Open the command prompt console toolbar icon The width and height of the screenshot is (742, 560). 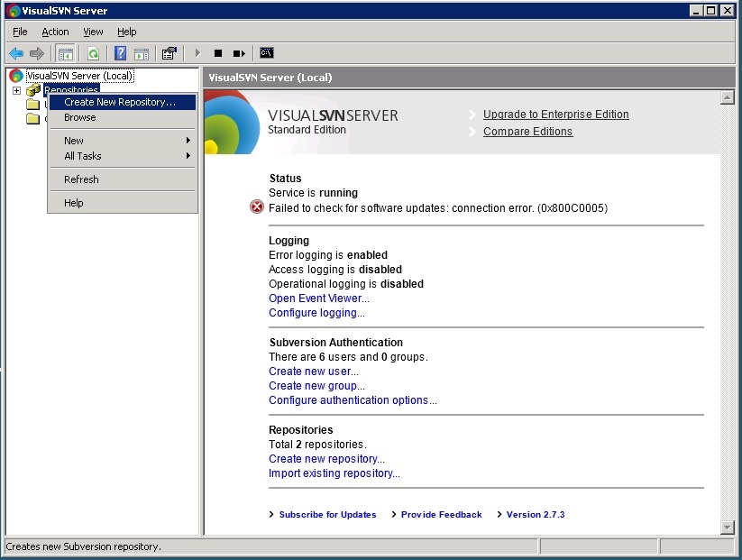[x=266, y=52]
